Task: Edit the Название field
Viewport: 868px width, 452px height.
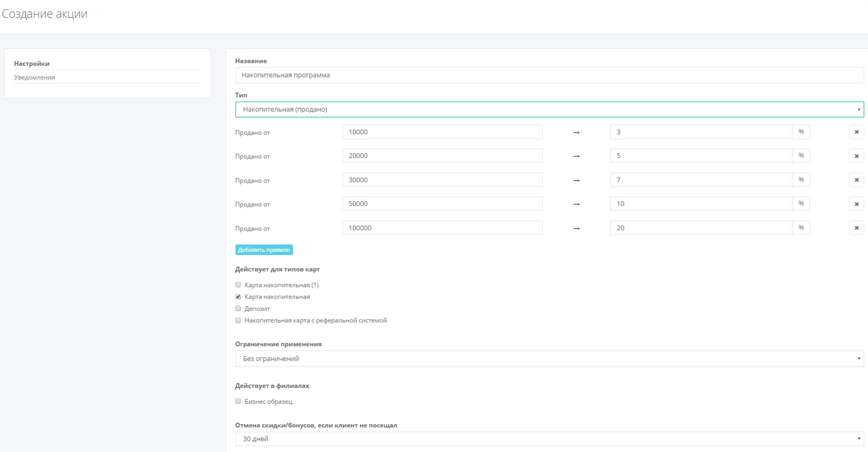Action: tap(550, 75)
